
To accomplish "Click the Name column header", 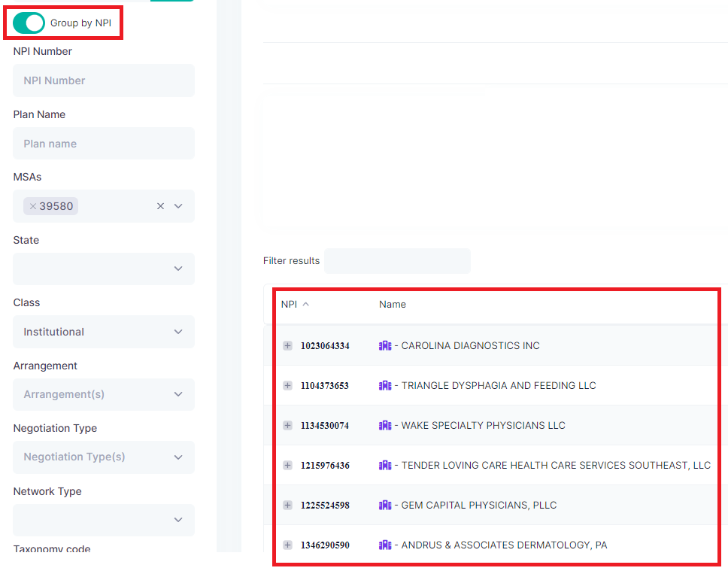I will click(x=393, y=304).
